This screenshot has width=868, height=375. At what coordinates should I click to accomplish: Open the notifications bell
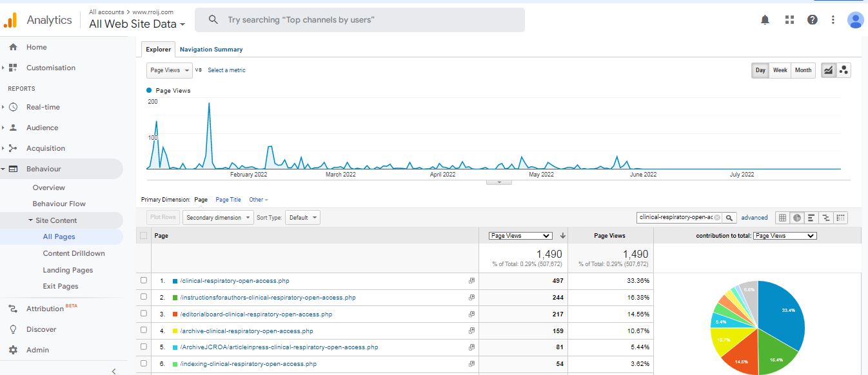[x=765, y=20]
